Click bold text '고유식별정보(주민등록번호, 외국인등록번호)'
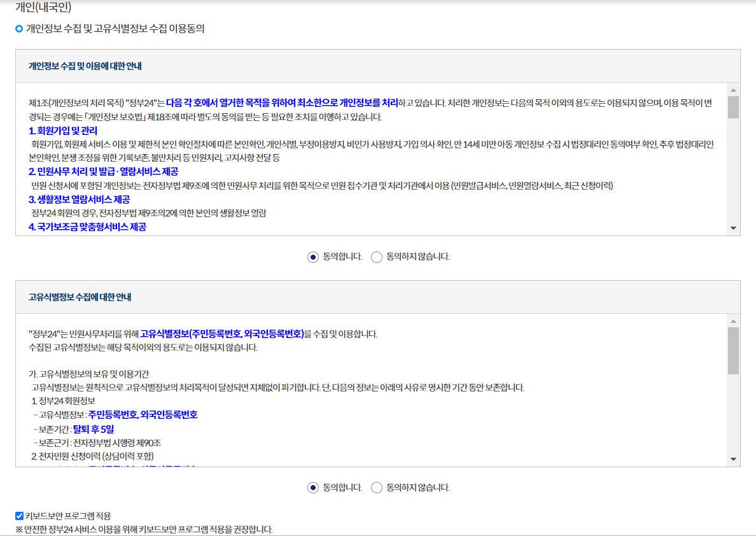The width and height of the screenshot is (756, 536). [x=222, y=334]
